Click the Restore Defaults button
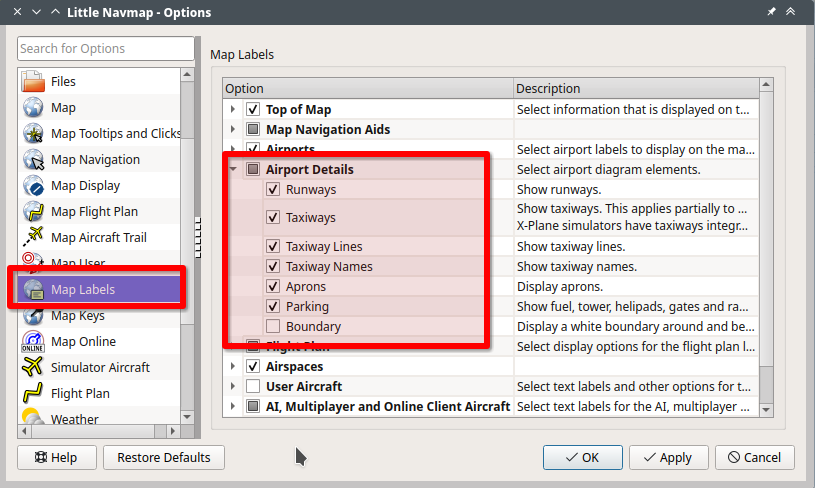Screen dimensions: 815x488 [164, 457]
